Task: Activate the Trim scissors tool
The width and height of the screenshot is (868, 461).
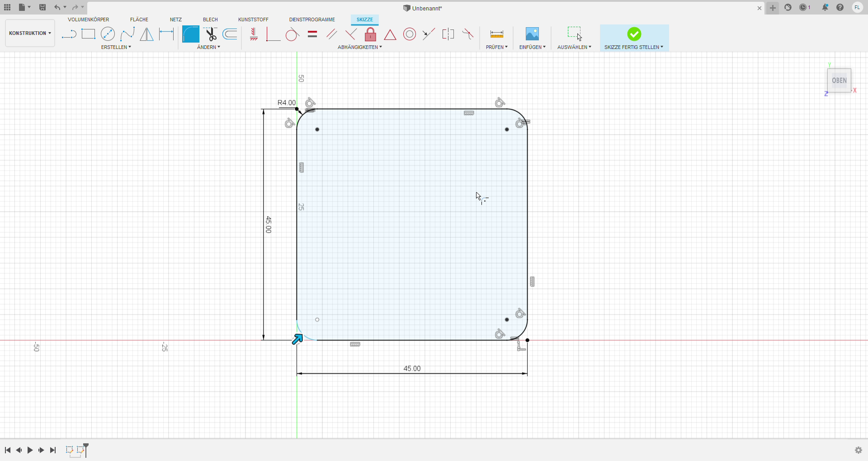Action: 210,34
